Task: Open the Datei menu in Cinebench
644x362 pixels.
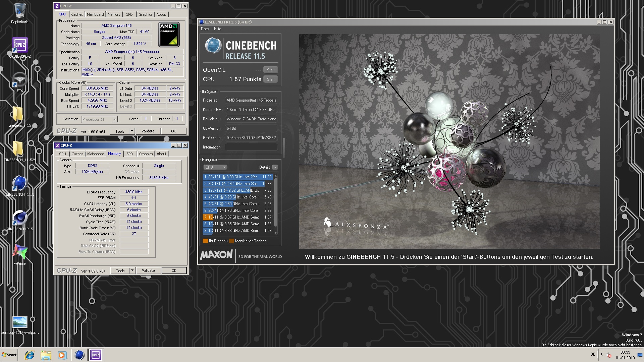Action: (205, 29)
